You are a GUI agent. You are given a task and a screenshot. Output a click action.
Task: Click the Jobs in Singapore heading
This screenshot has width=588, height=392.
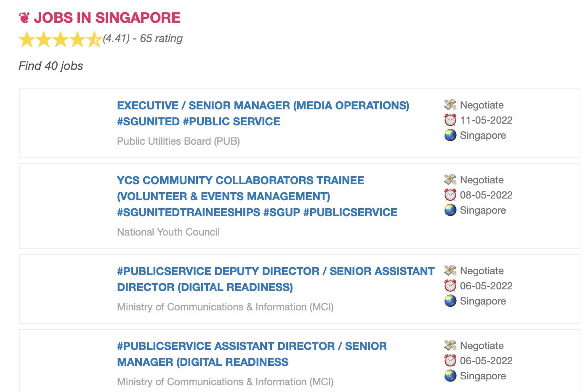[x=107, y=18]
